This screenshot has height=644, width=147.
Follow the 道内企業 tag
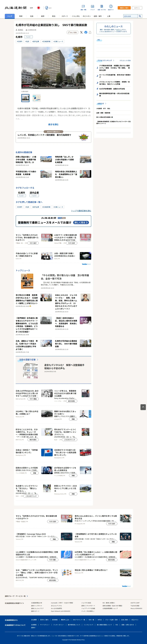click(x=34, y=196)
